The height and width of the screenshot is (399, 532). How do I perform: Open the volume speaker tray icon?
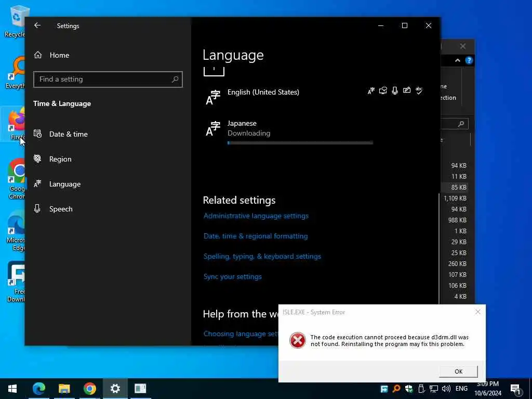coord(446,389)
